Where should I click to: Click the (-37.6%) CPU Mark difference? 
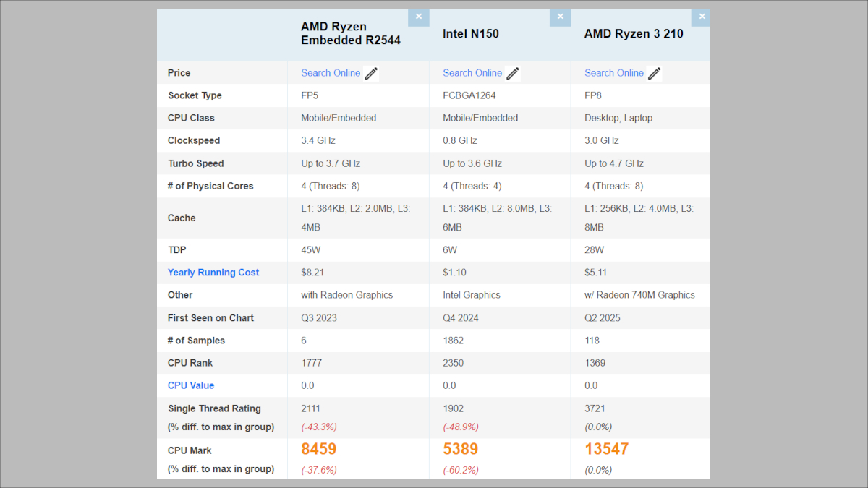coord(319,470)
